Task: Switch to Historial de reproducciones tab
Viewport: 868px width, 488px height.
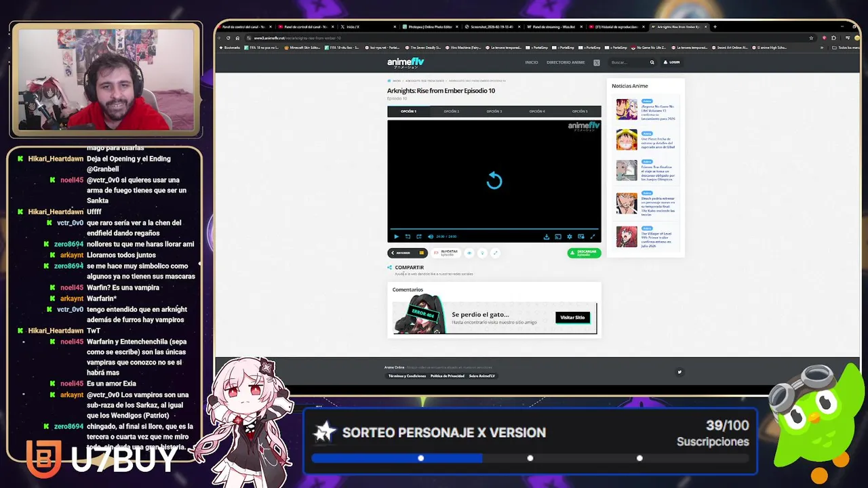Action: [x=617, y=27]
